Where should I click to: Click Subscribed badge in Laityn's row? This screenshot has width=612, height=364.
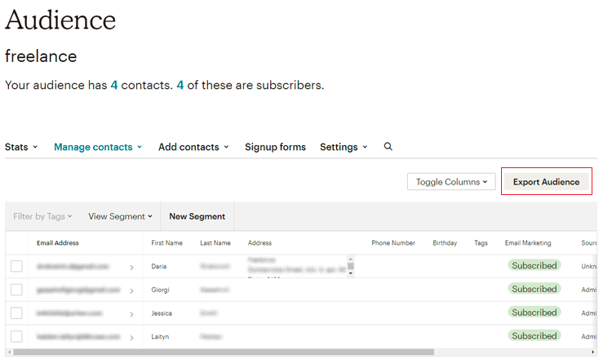click(534, 335)
